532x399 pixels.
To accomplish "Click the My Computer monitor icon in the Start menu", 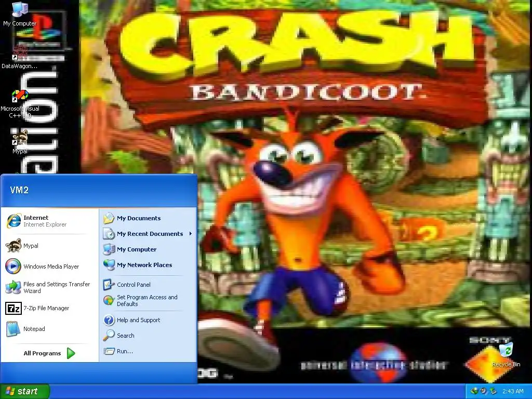I will click(109, 249).
